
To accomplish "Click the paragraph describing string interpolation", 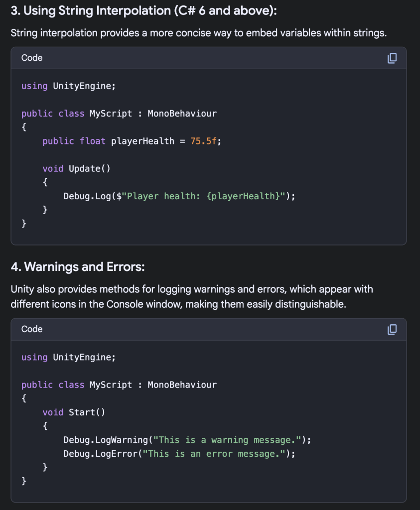I will click(x=199, y=33).
